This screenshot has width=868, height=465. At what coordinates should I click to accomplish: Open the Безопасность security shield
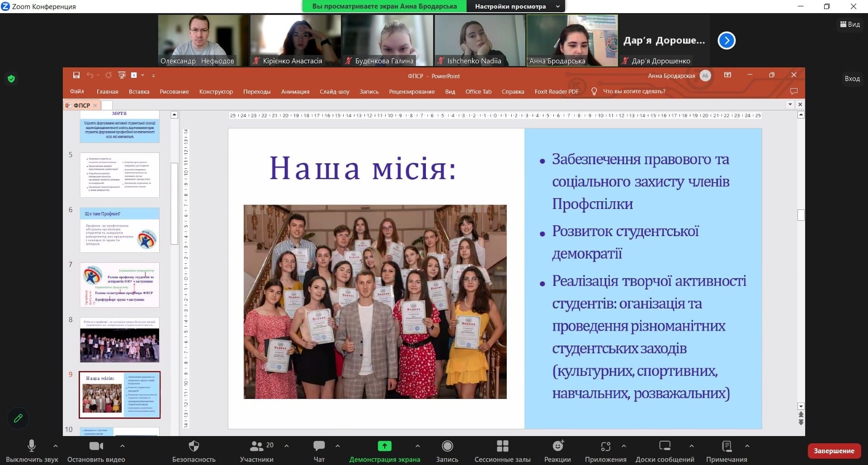click(193, 451)
